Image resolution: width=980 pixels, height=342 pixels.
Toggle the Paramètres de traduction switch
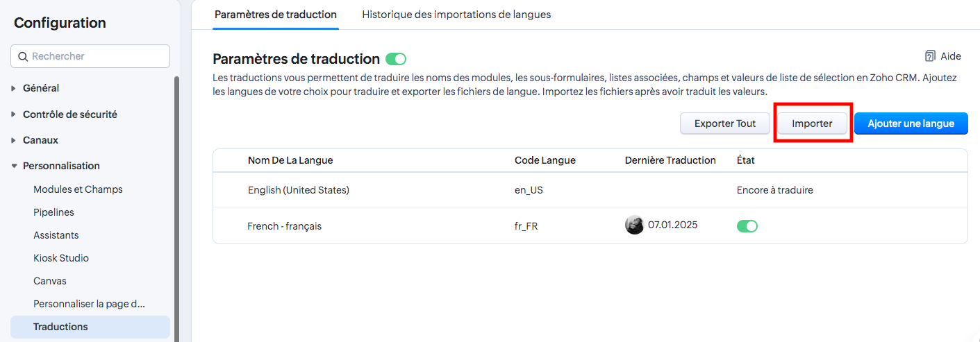tap(396, 59)
